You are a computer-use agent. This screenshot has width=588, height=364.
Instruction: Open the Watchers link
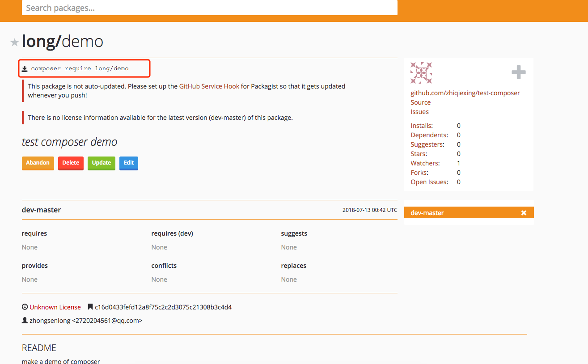pos(424,163)
